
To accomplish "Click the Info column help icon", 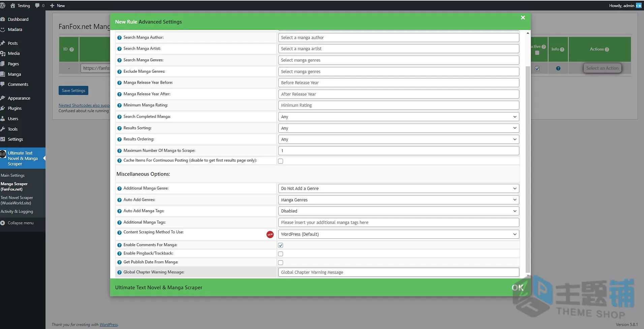I will coord(562,50).
